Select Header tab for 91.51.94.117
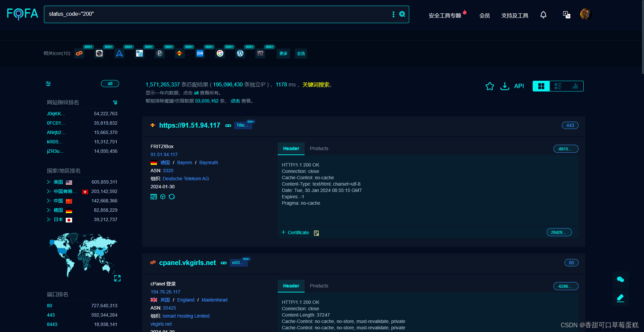This screenshot has height=332, width=644. tap(291, 148)
